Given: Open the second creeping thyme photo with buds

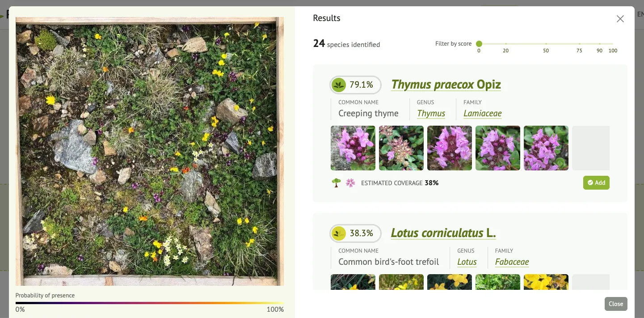Looking at the screenshot, I should tap(401, 148).
